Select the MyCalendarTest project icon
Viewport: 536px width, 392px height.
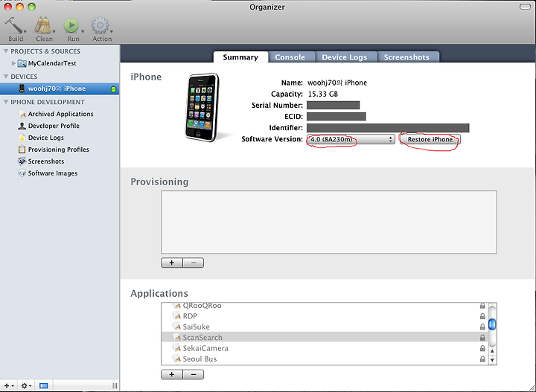coord(22,63)
